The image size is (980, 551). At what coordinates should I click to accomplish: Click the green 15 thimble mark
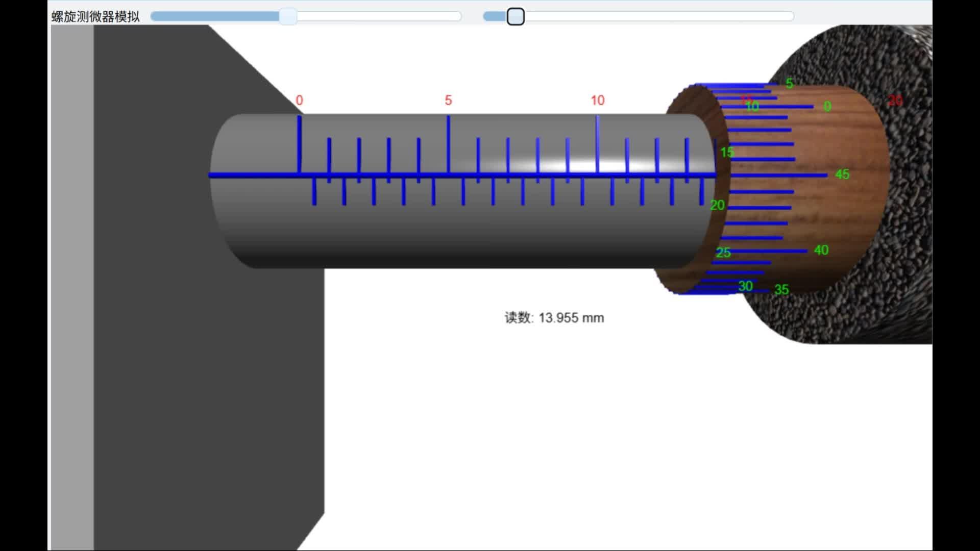click(727, 152)
